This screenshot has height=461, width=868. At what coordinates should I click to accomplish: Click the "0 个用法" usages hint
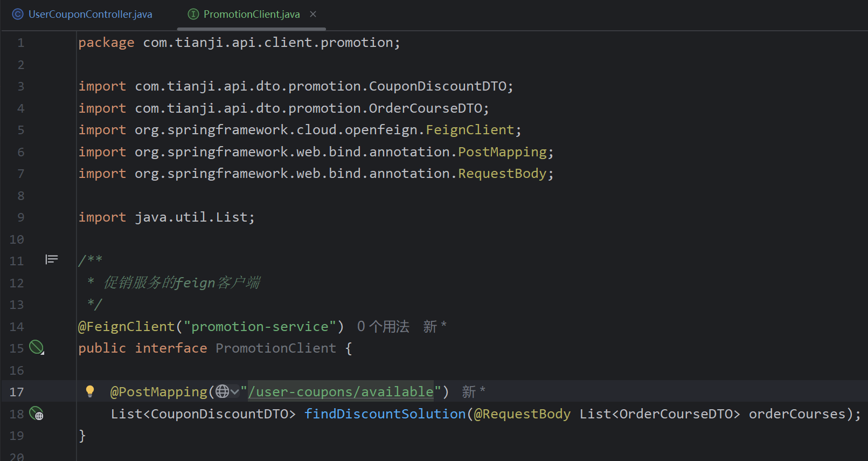tap(383, 327)
